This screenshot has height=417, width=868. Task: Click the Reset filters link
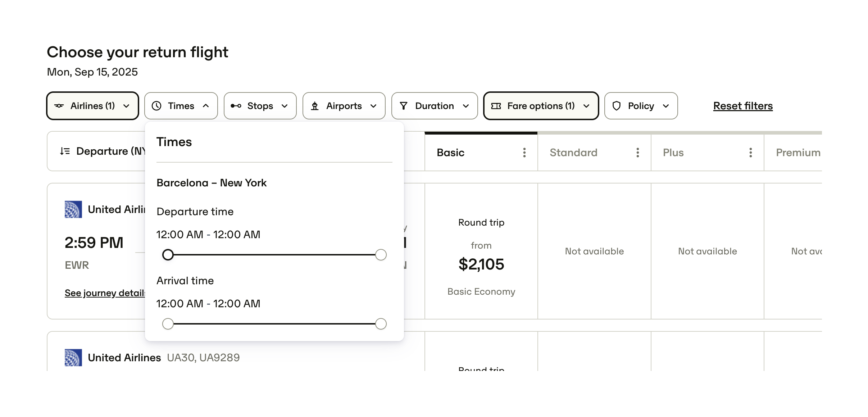[743, 106]
